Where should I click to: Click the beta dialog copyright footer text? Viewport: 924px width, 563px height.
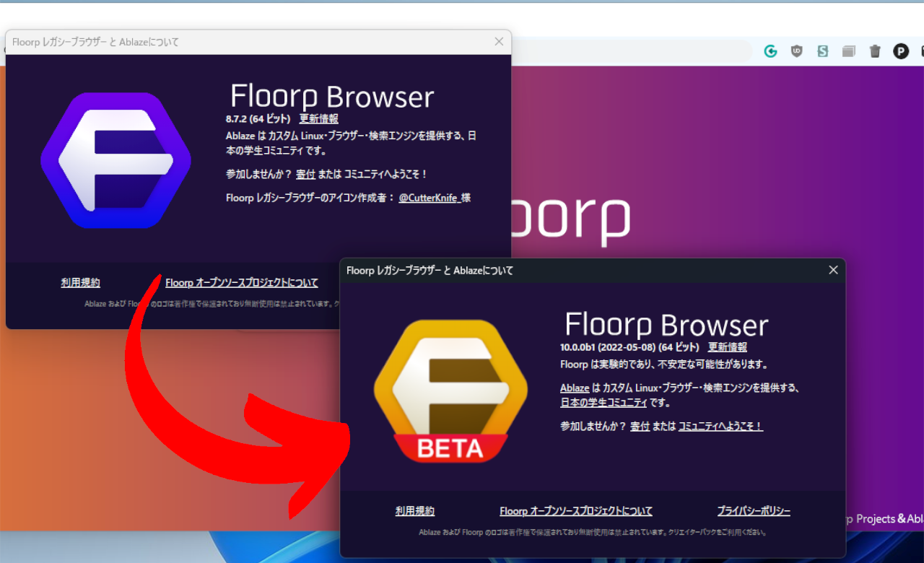pyautogui.click(x=593, y=533)
